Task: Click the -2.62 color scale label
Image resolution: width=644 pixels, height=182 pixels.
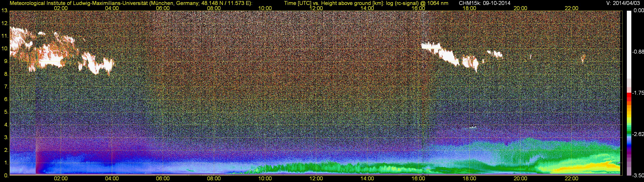Action: [638, 134]
